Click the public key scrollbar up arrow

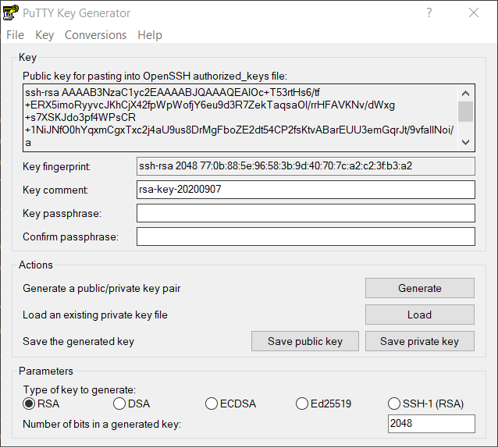(465, 94)
